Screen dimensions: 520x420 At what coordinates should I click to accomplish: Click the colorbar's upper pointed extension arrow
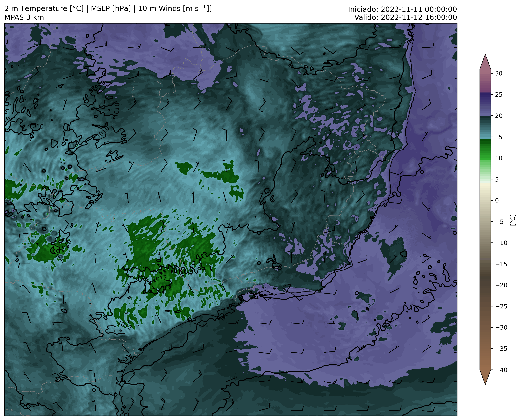[x=485, y=62]
